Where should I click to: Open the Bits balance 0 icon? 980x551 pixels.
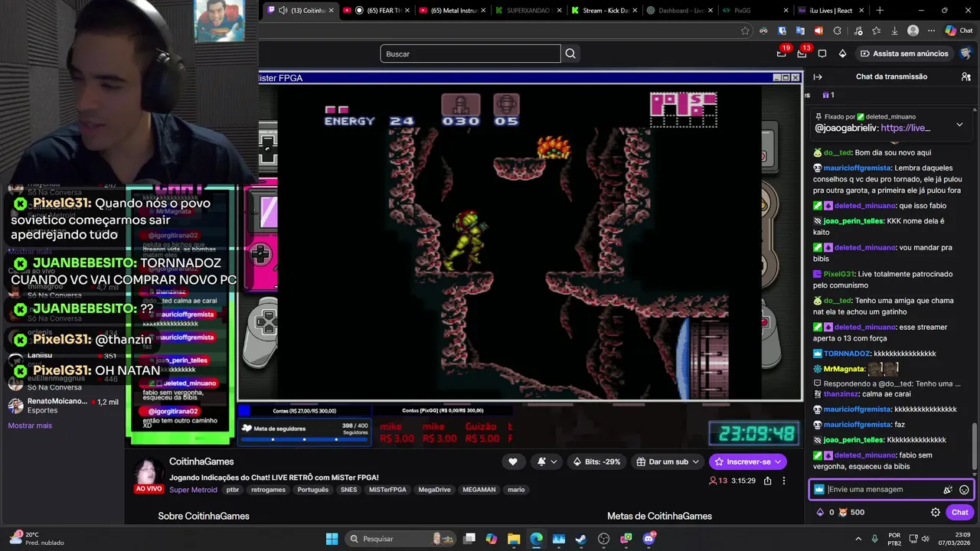pos(825,513)
